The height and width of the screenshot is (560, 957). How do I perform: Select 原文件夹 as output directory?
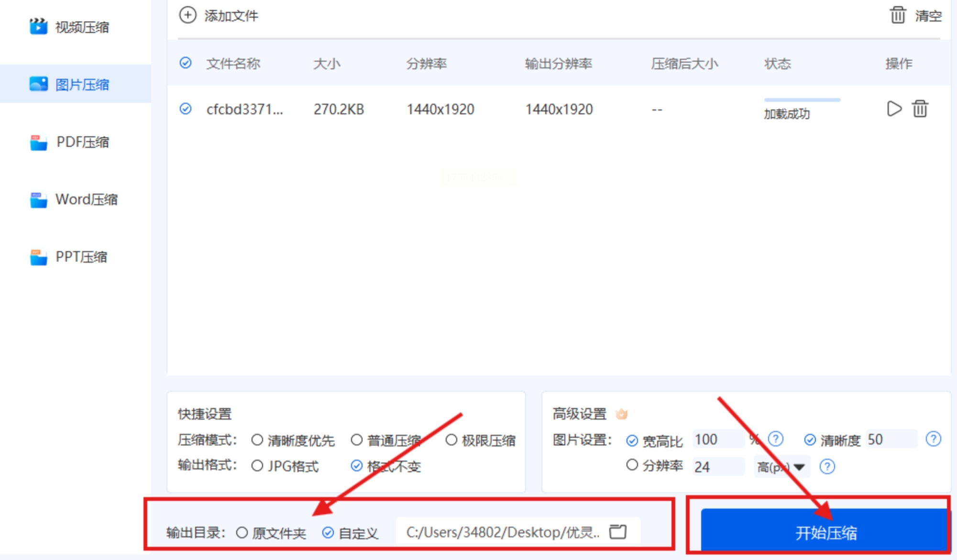point(242,533)
